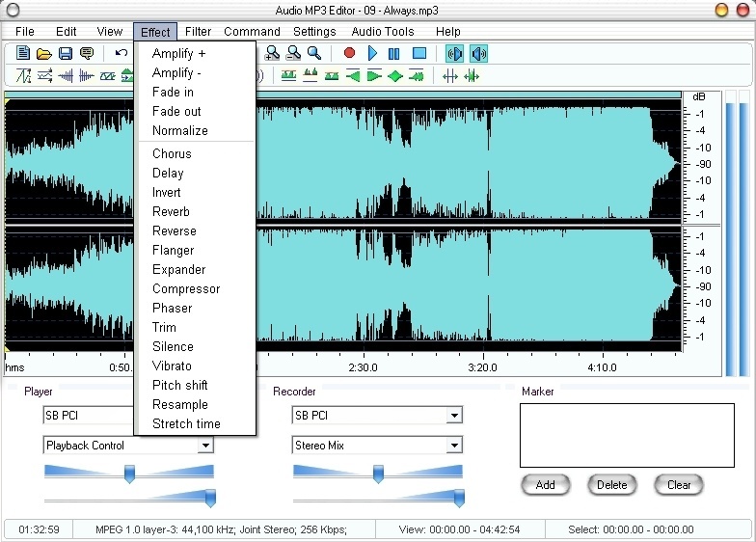Click the Clear markers button
Viewport: 756px width, 542px height.
click(x=679, y=484)
